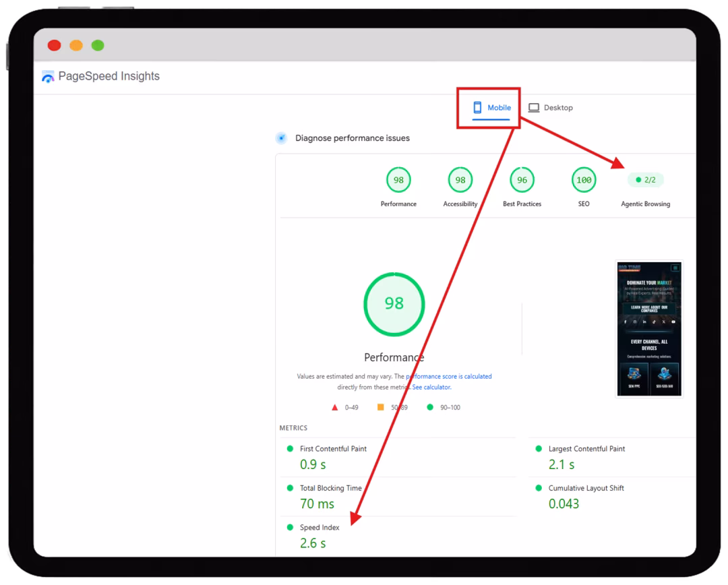This screenshot has height=585, width=728.
Task: Click the 'SEO' gauge label
Action: 584,204
